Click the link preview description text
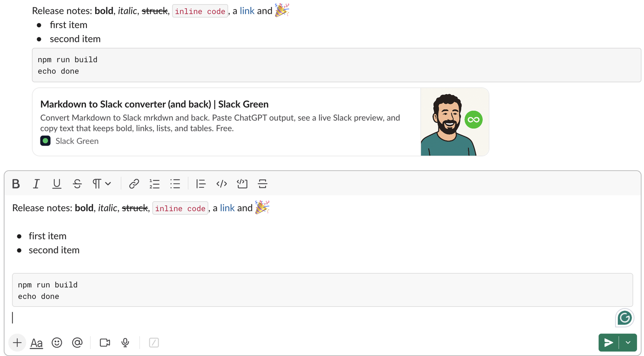644x356 pixels. [220, 123]
